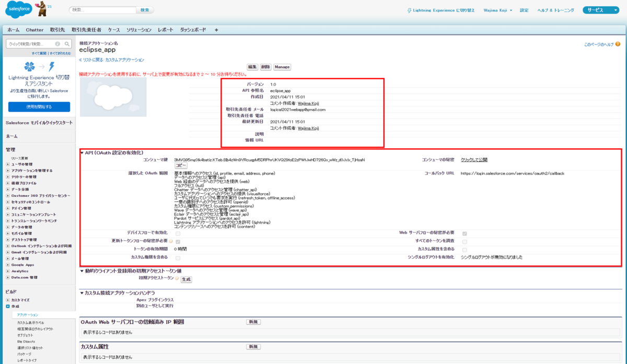Click 新規 button in カスタム属性 section

tap(253, 347)
